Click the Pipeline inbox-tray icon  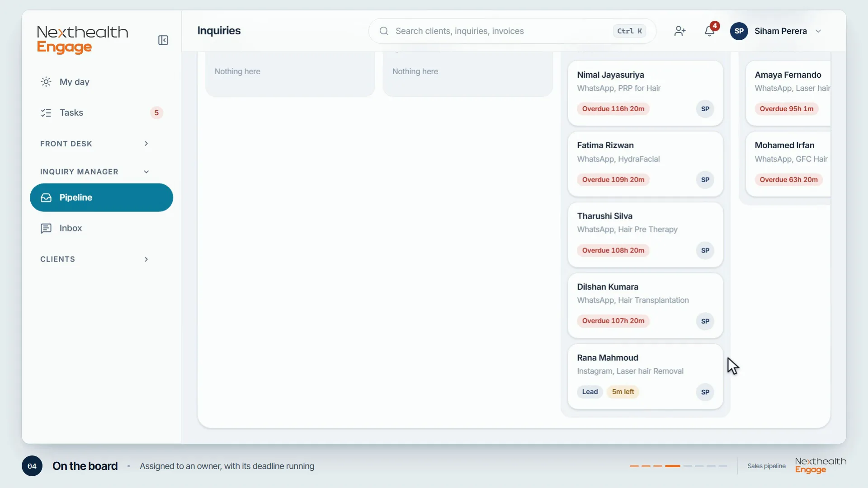tap(46, 197)
